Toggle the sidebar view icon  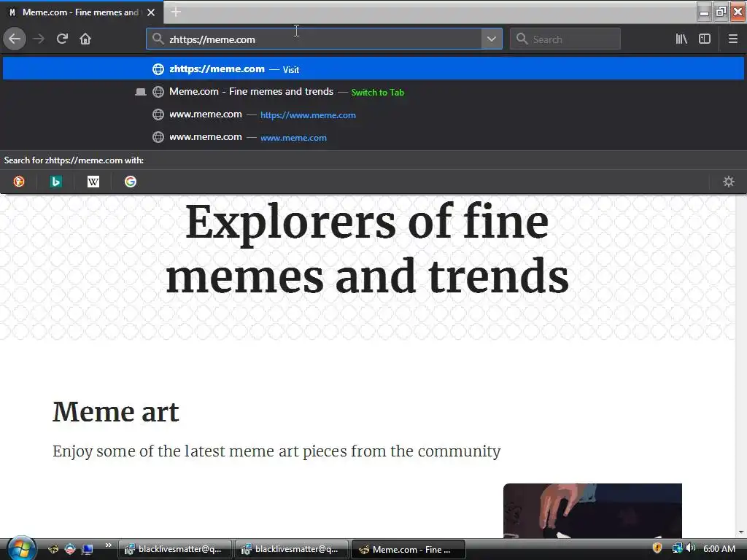point(705,39)
